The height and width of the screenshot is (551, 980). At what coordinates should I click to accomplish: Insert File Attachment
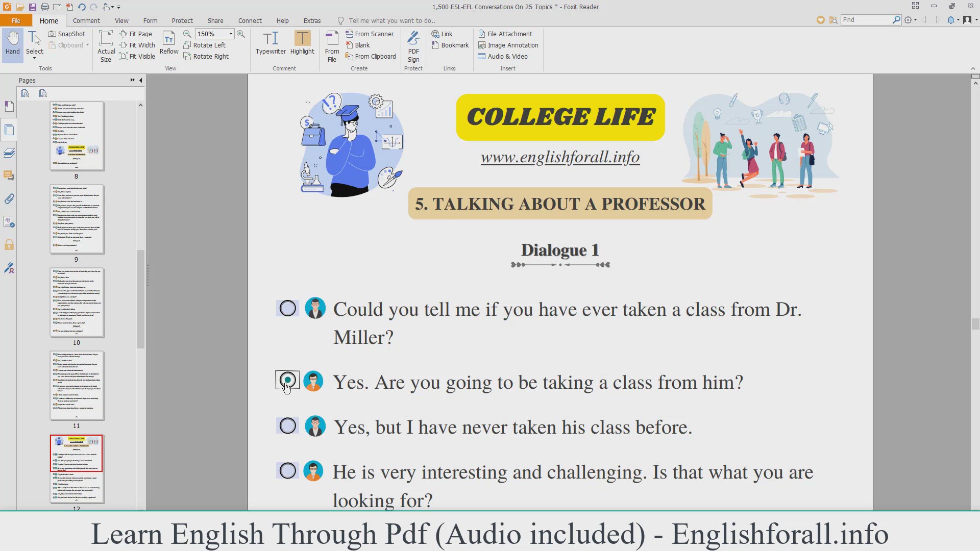(x=505, y=34)
